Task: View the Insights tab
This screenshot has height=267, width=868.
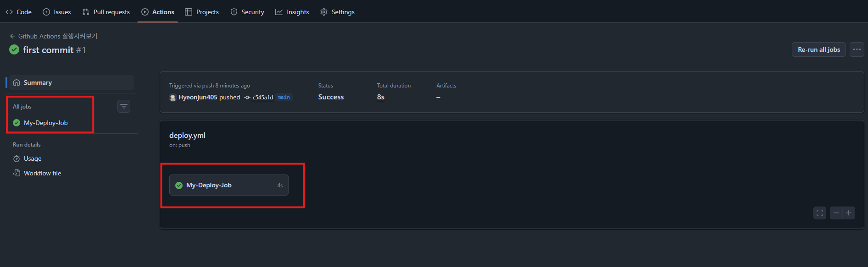Action: (292, 12)
